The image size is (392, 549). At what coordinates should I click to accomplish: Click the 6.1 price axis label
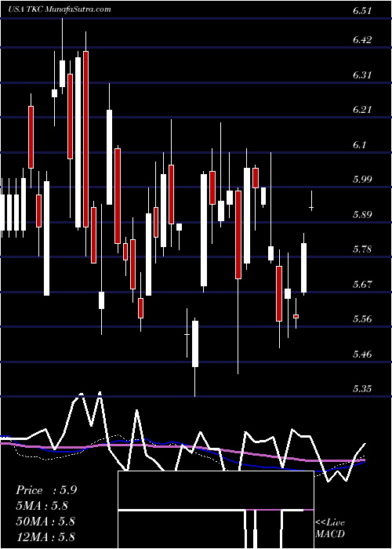pos(360,144)
